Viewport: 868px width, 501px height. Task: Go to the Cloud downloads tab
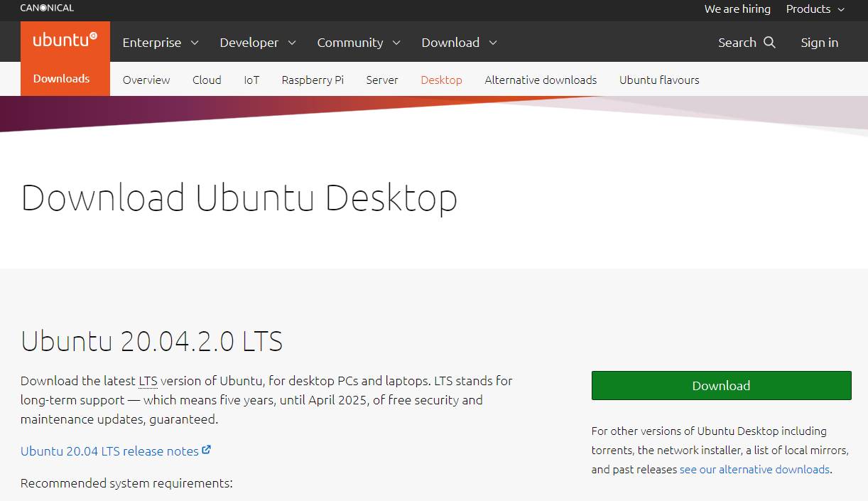tap(207, 80)
